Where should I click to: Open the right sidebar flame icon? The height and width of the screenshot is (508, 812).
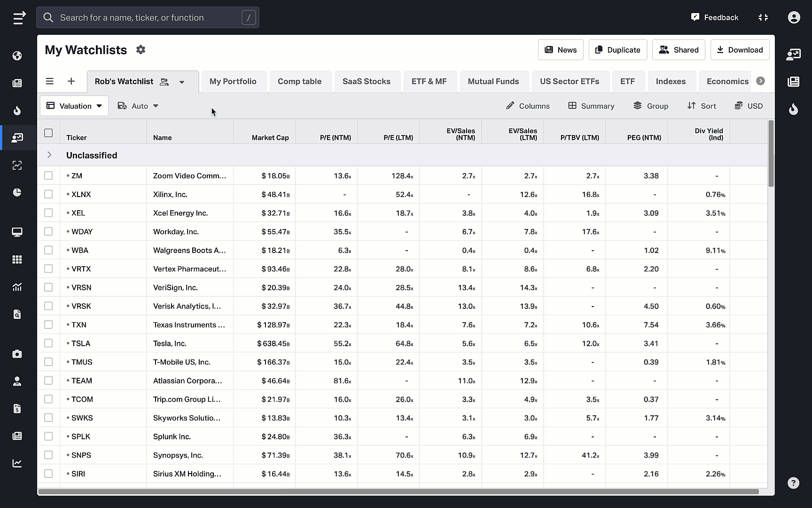point(793,109)
